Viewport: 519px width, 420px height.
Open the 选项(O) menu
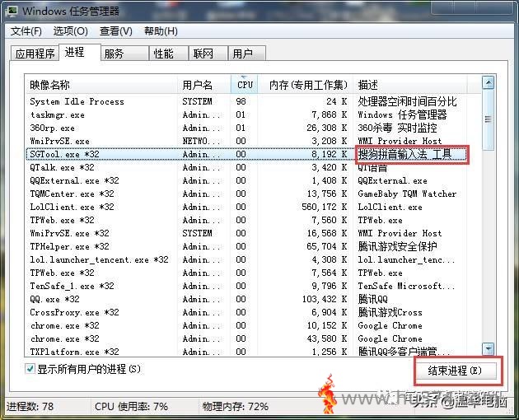(x=71, y=31)
